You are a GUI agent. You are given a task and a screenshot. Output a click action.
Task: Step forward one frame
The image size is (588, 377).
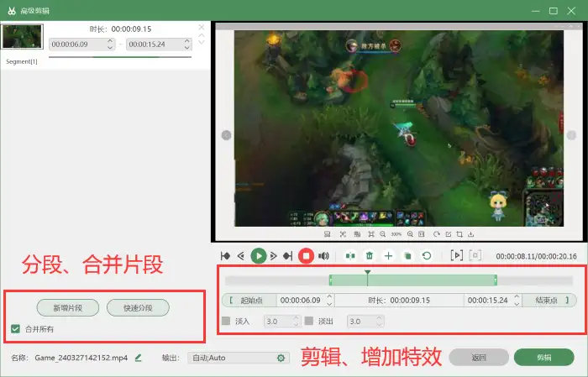click(x=274, y=256)
